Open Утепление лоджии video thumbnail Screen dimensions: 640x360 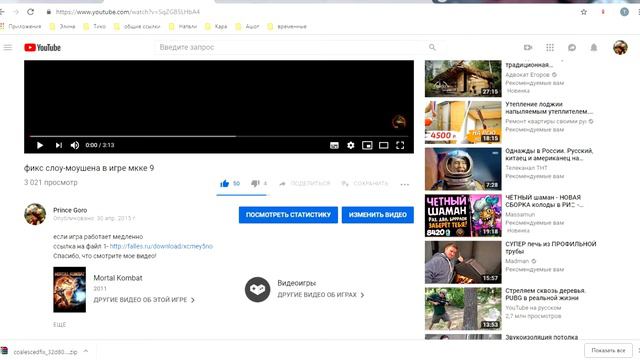pos(463,122)
